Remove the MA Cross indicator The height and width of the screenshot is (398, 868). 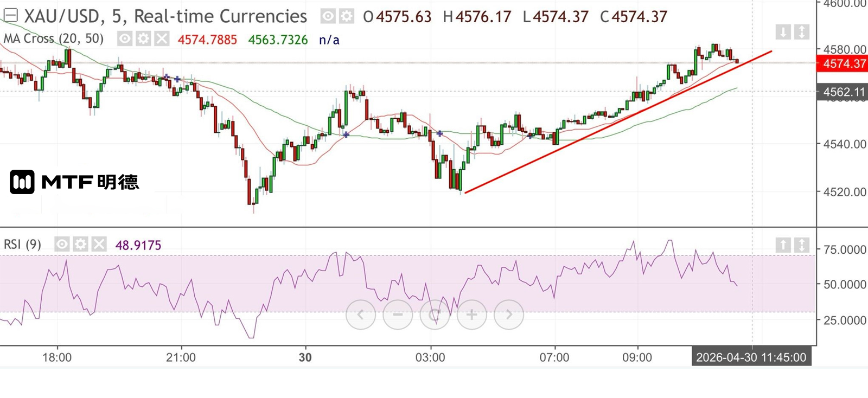tap(161, 39)
